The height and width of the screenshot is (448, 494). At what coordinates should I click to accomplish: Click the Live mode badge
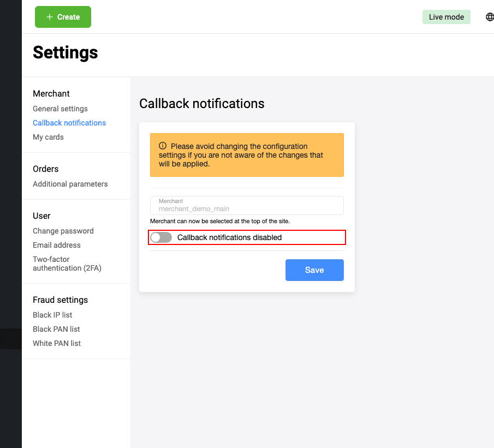tap(446, 17)
